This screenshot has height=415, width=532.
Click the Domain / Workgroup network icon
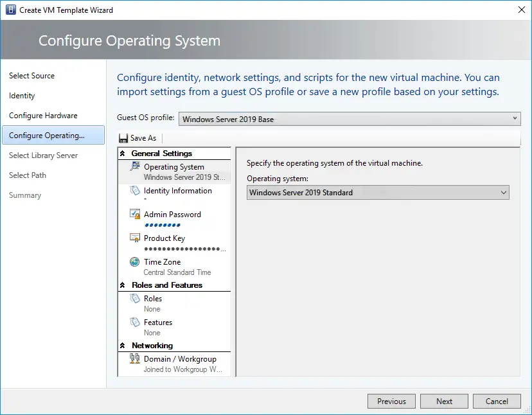135,358
